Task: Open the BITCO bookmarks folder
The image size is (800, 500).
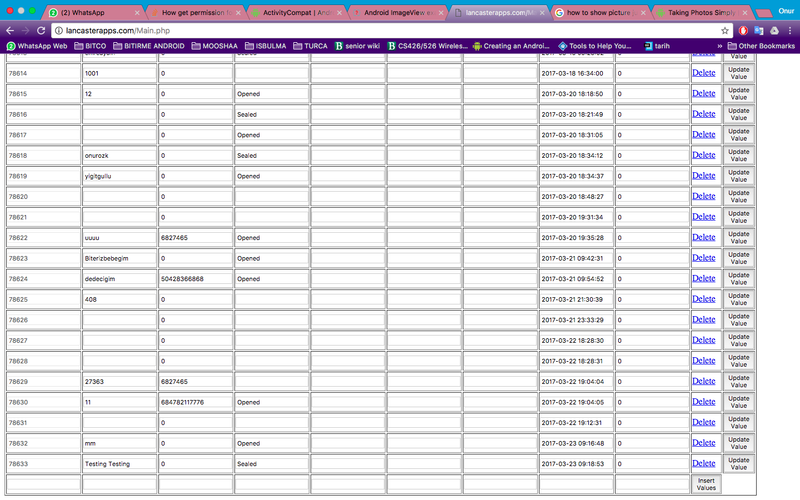Action: [x=90, y=46]
